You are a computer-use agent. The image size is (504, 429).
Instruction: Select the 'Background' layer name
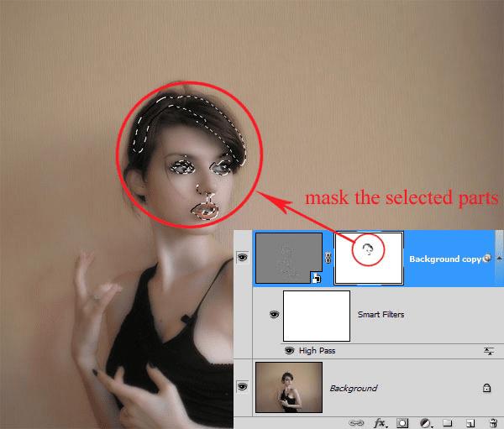pos(354,388)
